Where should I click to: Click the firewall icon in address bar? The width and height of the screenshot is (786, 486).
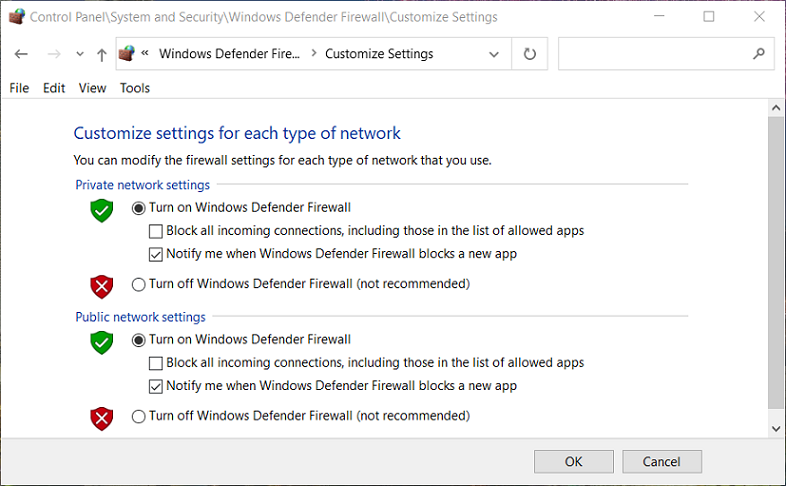point(127,53)
